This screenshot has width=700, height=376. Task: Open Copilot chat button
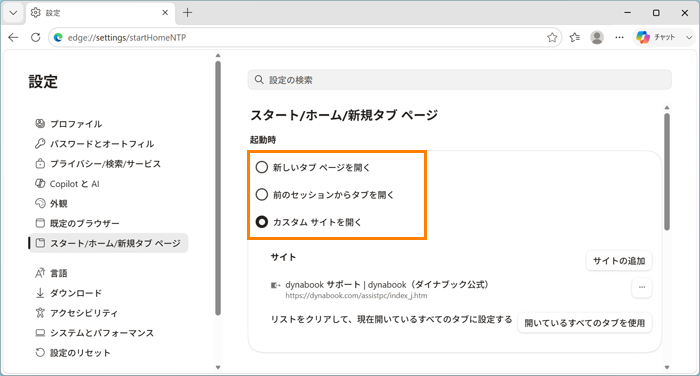pyautogui.click(x=656, y=38)
